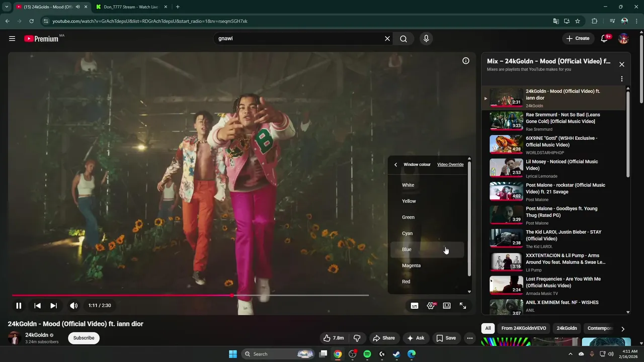The height and width of the screenshot is (362, 644).
Task: Play Lil Mosey Noticed video
Action: click(x=553, y=168)
